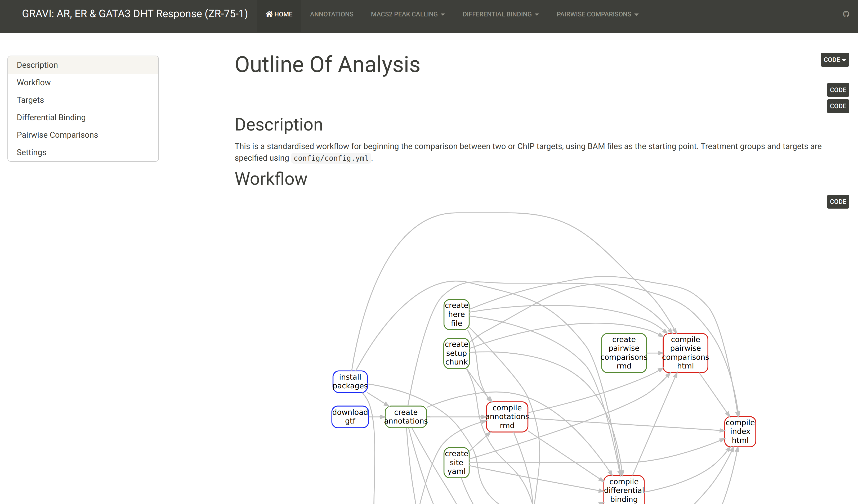
Task: Select Settings in the sidebar list
Action: [x=31, y=152]
